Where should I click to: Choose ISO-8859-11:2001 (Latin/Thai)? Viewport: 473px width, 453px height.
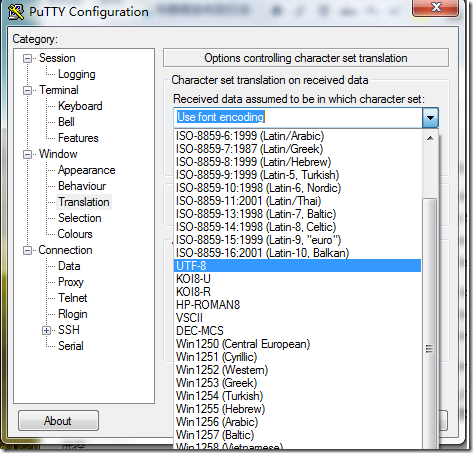(297, 201)
